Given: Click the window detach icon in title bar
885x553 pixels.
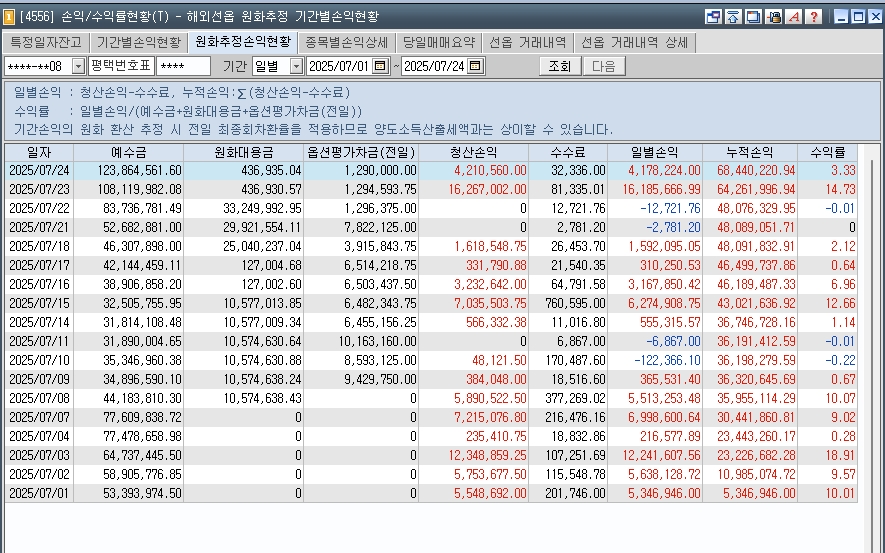Looking at the screenshot, I should coord(713,16).
